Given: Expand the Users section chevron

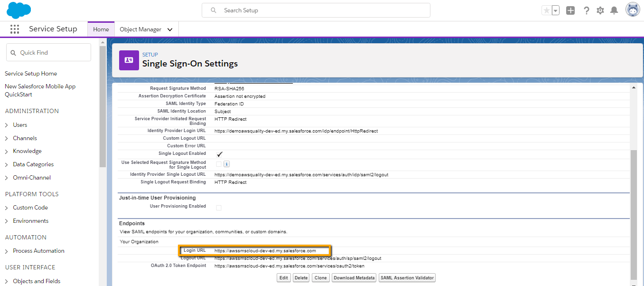Looking at the screenshot, I should click(7, 125).
